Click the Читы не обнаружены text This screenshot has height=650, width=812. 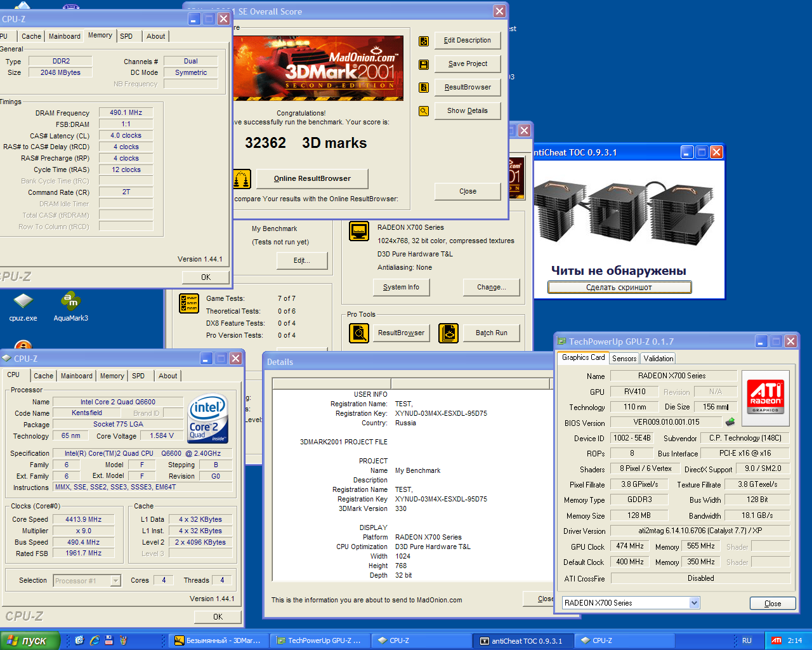[x=619, y=271]
